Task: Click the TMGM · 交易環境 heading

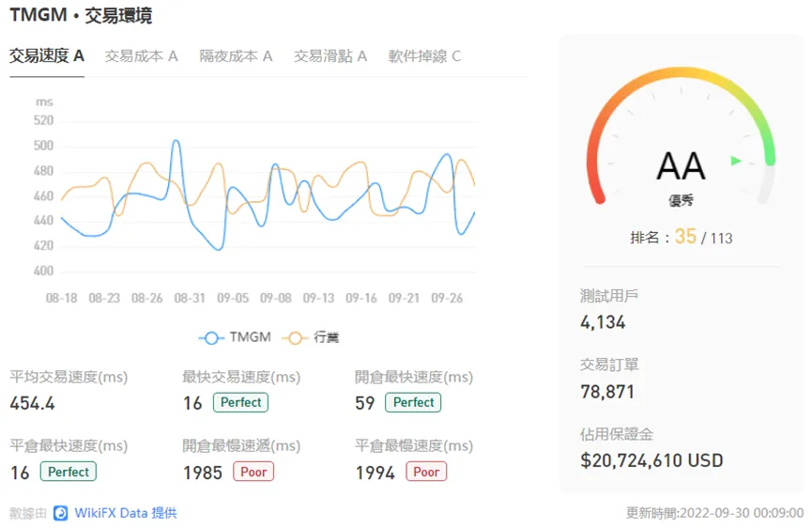Action: click(x=81, y=15)
